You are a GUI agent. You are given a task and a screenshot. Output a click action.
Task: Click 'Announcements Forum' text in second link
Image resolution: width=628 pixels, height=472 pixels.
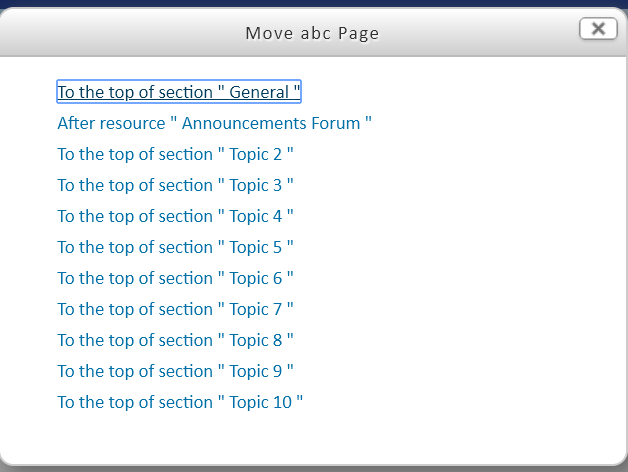pyautogui.click(x=271, y=123)
